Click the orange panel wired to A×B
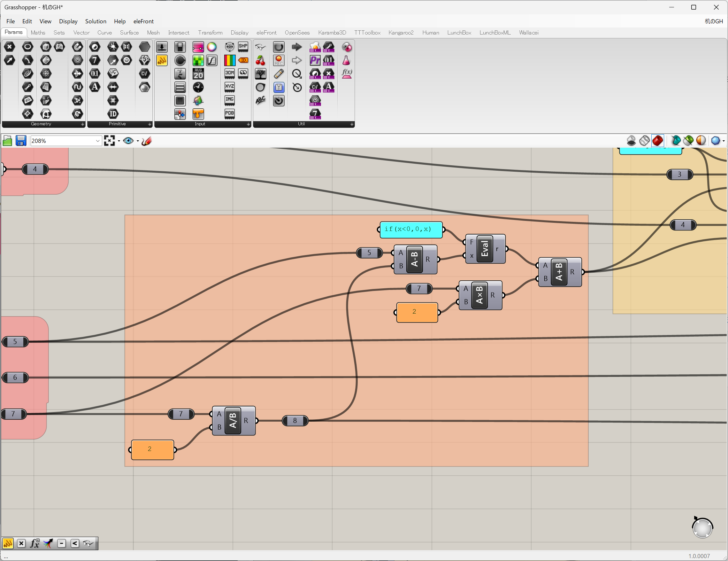This screenshot has width=728, height=561. (417, 312)
